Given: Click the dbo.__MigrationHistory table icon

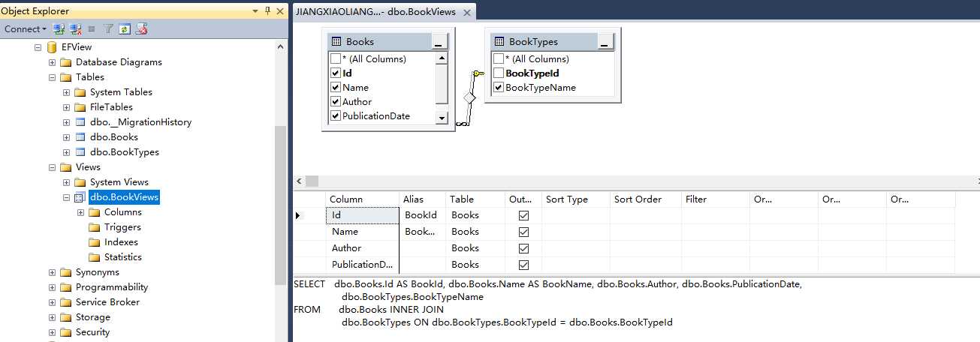Looking at the screenshot, I should pos(80,122).
